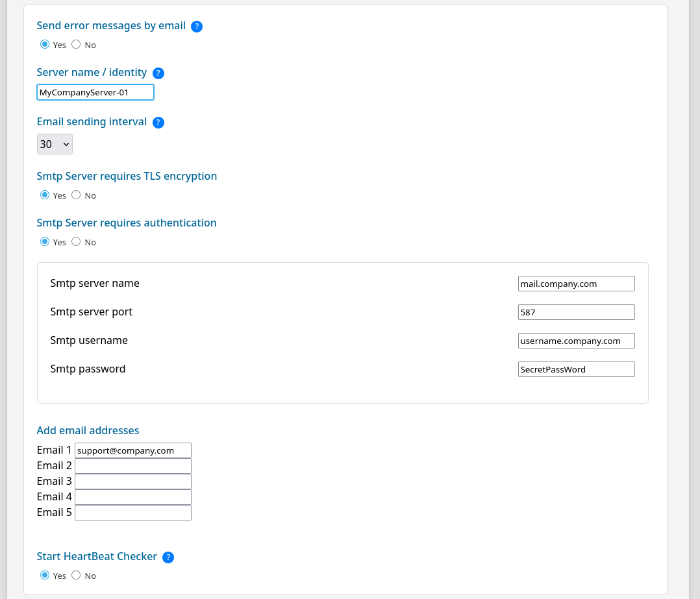Click the empty Email 2 field

133,466
